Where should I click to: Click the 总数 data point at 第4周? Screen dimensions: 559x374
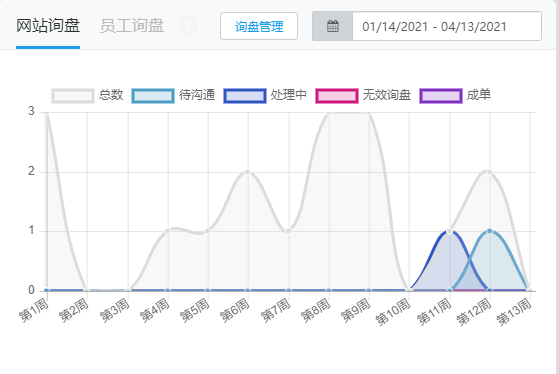[168, 231]
